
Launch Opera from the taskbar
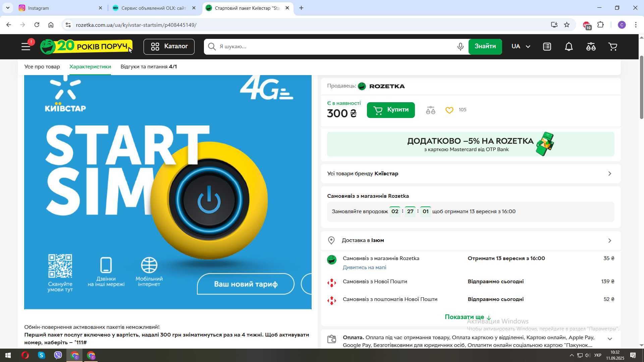[25, 355]
